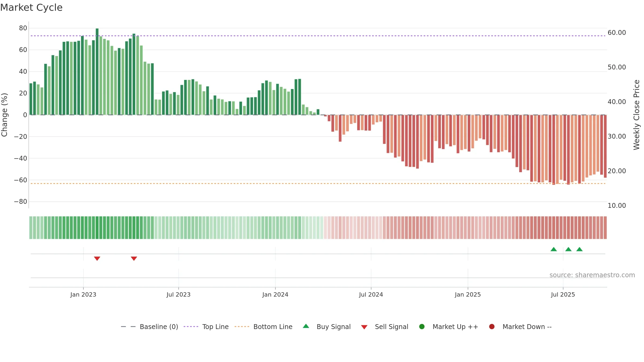Image resolution: width=644 pixels, height=362 pixels.
Task: Select the first green buy signal marker
Action: 554,249
